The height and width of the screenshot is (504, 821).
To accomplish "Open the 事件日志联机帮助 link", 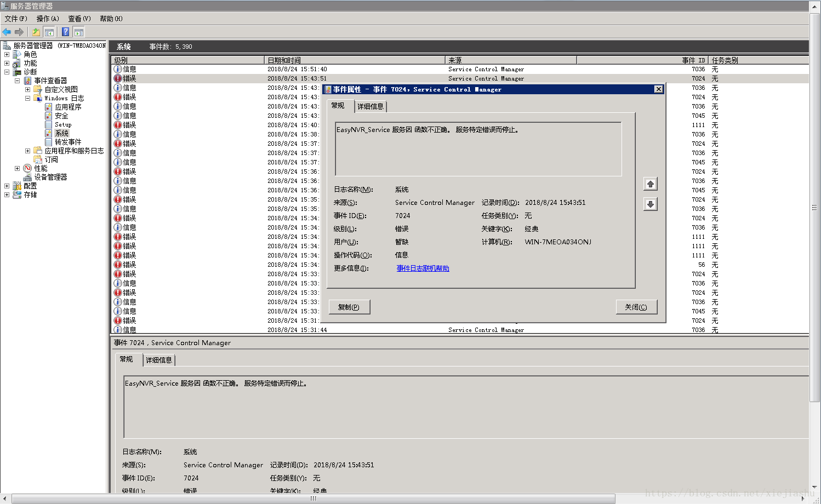I will tap(423, 268).
